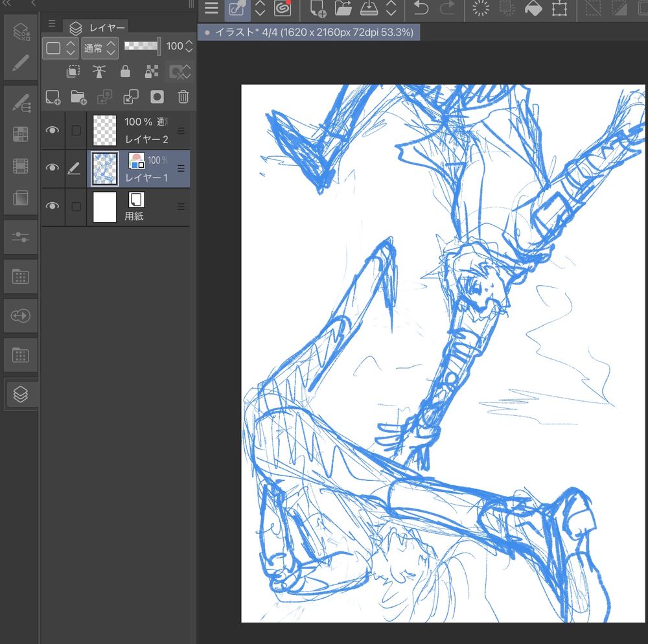
Task: Select the レイヤー 2 thumbnail
Action: (x=104, y=130)
